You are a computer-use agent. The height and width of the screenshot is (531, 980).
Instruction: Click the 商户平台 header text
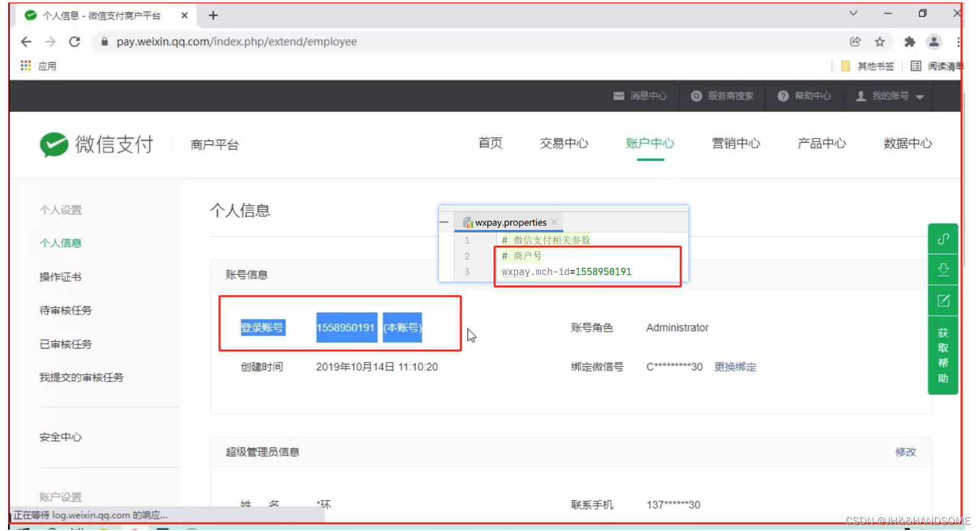[x=215, y=145]
